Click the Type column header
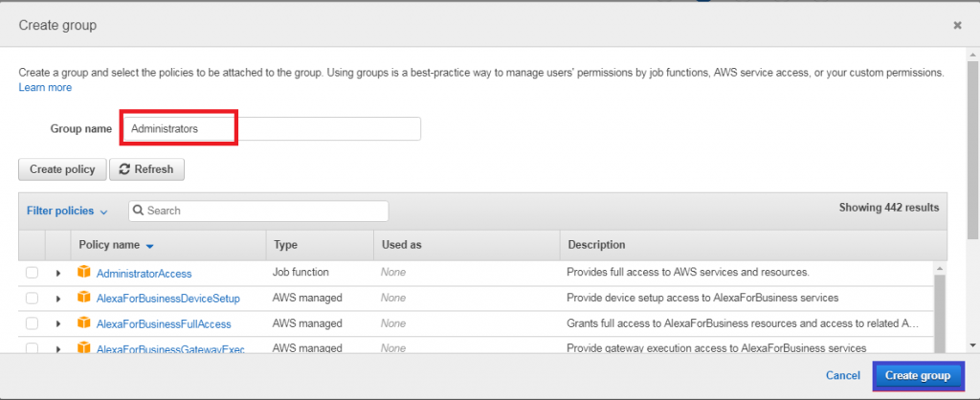 coord(285,245)
